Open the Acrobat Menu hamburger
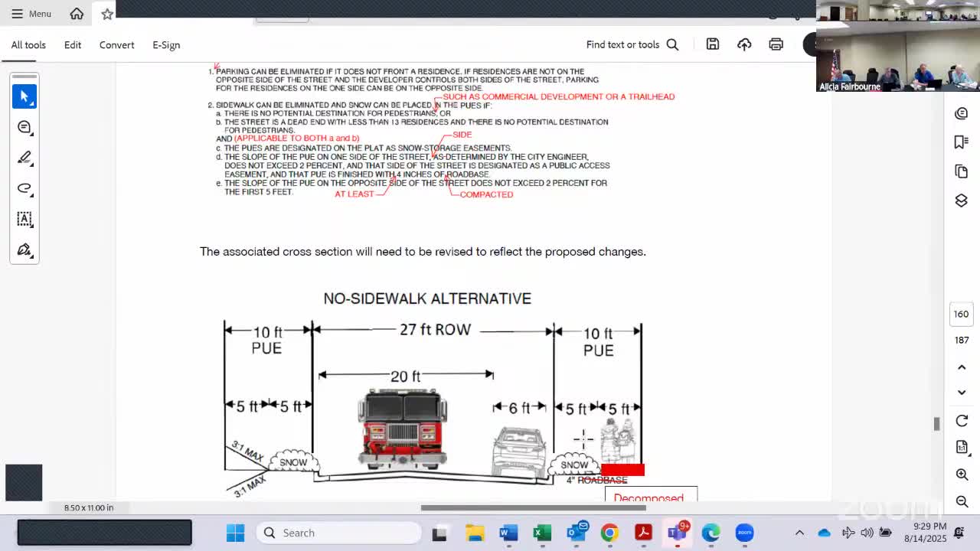 31,14
